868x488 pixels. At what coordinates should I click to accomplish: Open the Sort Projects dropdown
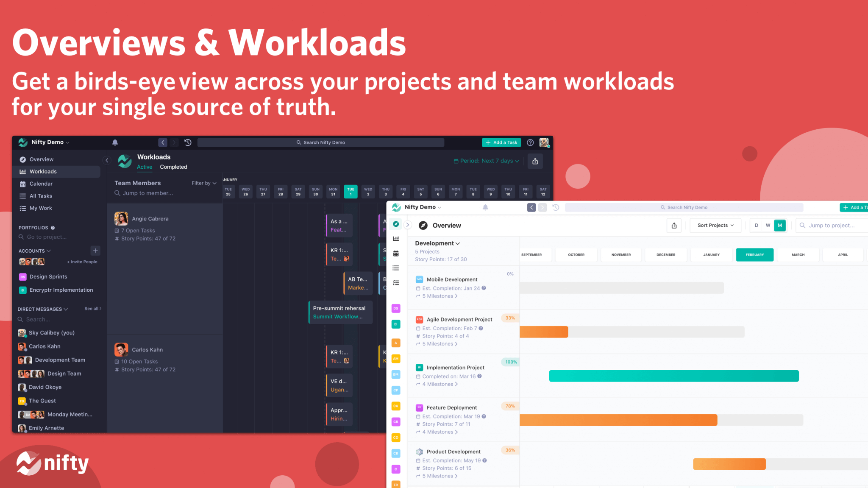pos(715,225)
